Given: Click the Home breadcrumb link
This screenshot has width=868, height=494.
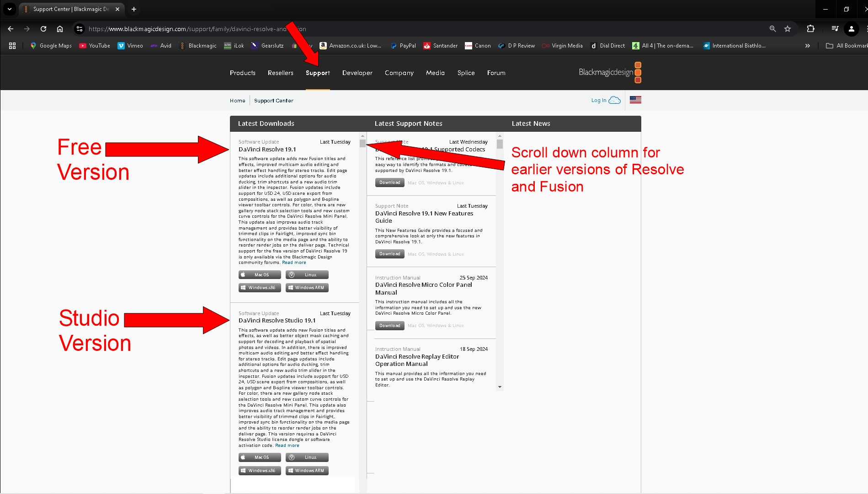Looking at the screenshot, I should pyautogui.click(x=238, y=101).
